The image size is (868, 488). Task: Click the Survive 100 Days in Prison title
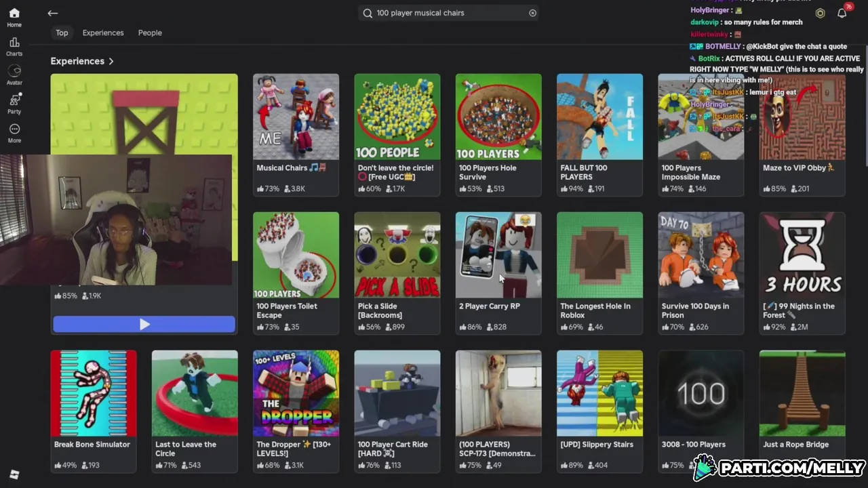(x=695, y=310)
